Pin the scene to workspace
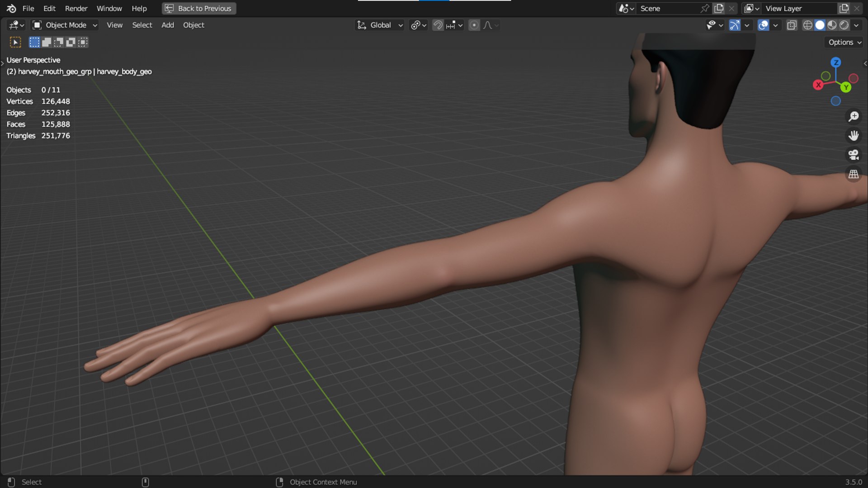The width and height of the screenshot is (868, 488). pyautogui.click(x=705, y=8)
